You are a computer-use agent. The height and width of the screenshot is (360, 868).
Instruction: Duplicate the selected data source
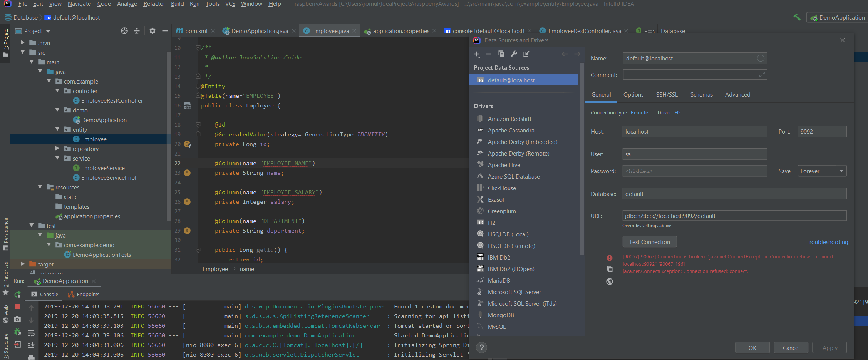pos(501,54)
